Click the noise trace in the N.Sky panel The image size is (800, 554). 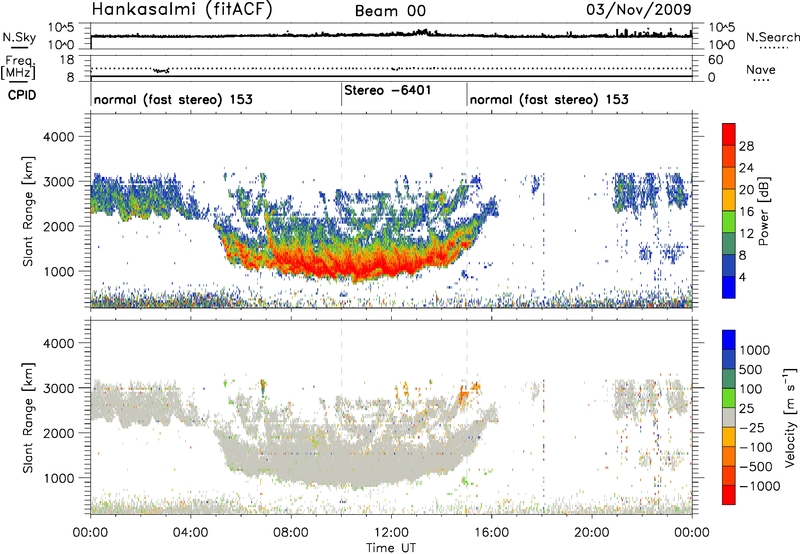tap(391, 35)
